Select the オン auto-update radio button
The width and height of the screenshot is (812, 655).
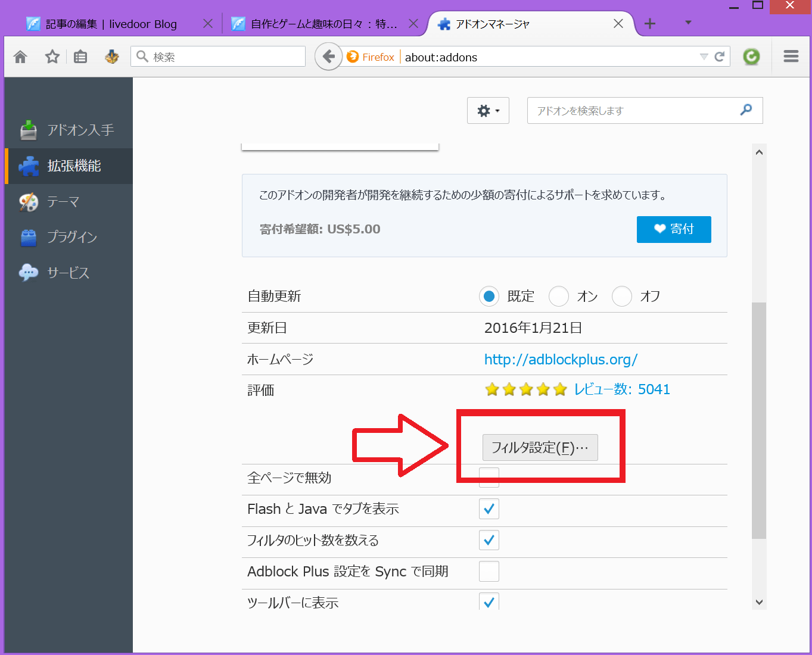pos(559,296)
